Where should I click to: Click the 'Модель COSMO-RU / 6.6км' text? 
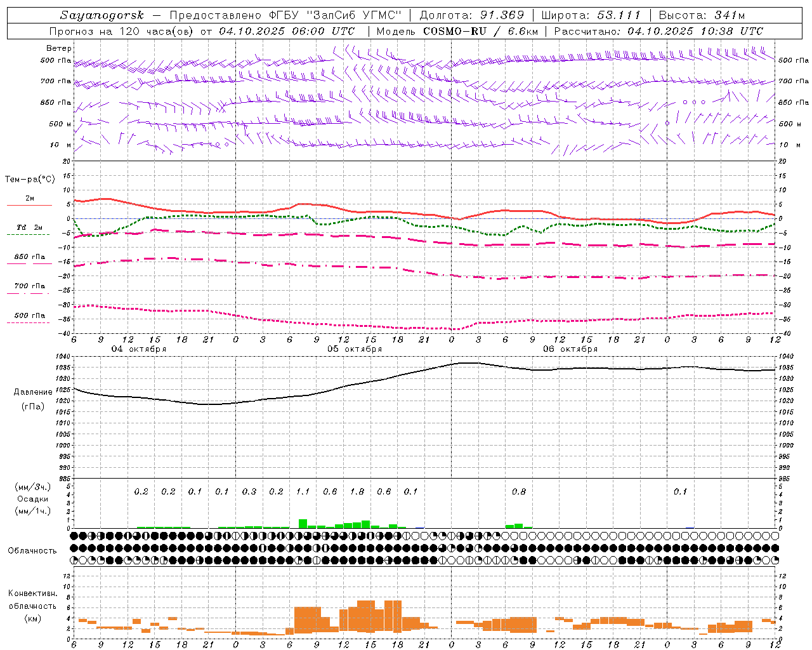point(457,31)
